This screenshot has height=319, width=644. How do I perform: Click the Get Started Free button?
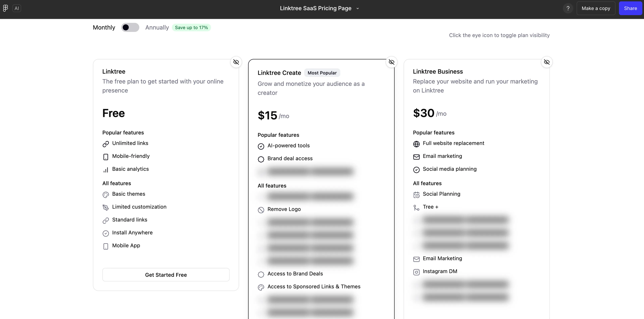[x=166, y=275]
